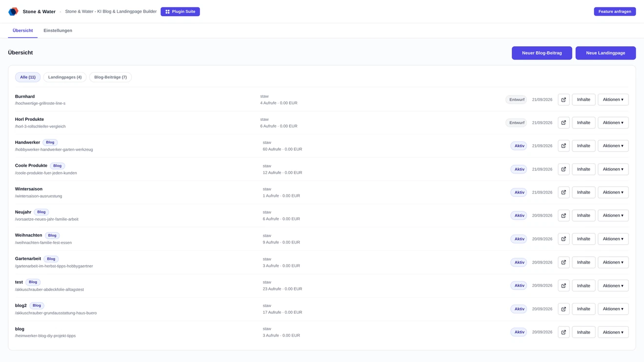The height and width of the screenshot is (362, 644).
Task: Open Inhalte for Neujahr
Action: tap(584, 215)
